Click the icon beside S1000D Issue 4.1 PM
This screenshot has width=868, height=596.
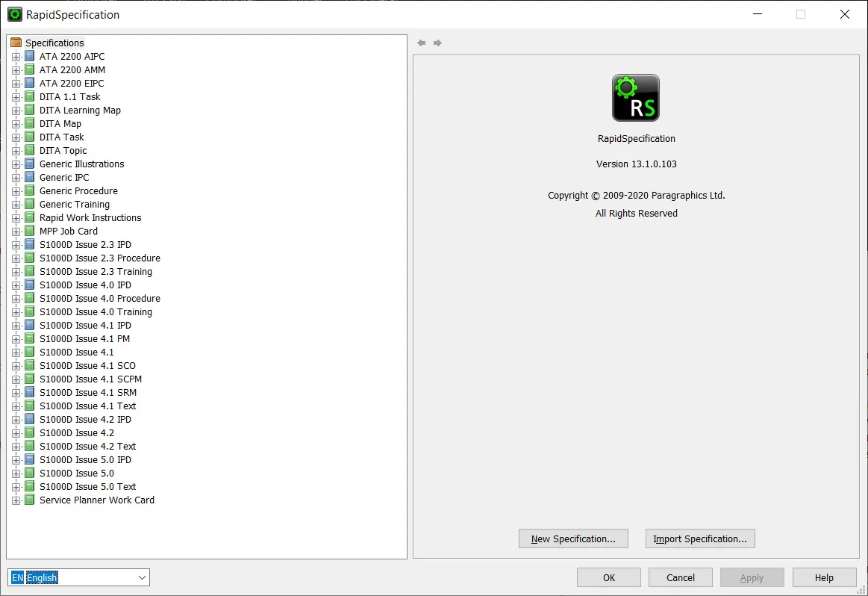coord(30,338)
